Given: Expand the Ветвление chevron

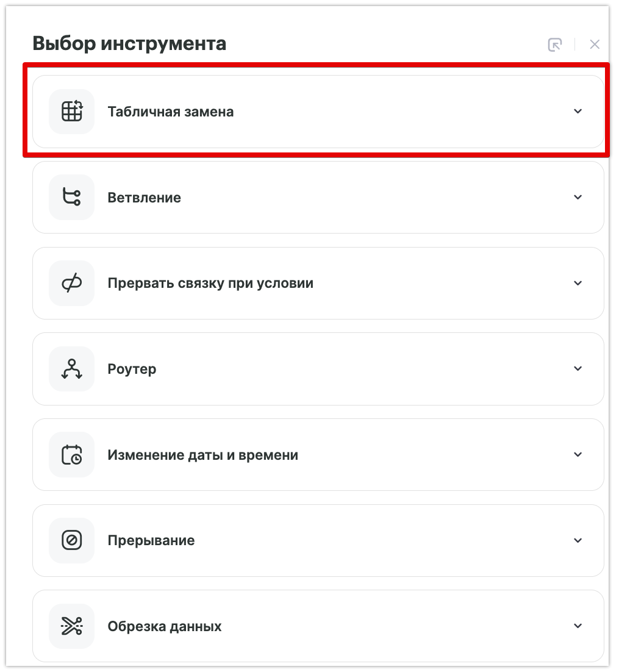Looking at the screenshot, I should coord(578,198).
